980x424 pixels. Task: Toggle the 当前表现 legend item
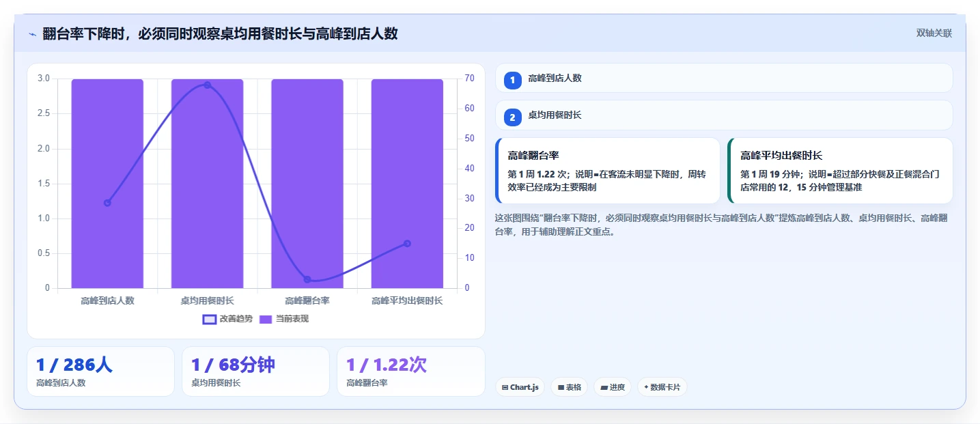tap(284, 319)
